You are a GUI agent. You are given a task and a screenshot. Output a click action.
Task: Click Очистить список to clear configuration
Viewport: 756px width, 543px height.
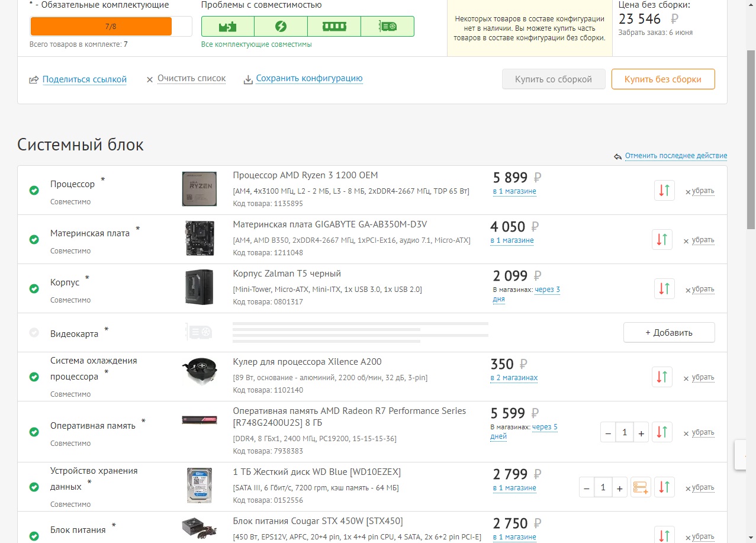[x=191, y=78]
